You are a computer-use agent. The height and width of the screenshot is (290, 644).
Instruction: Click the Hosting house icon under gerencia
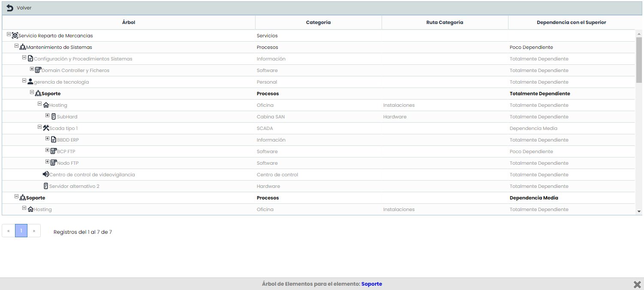(x=46, y=105)
